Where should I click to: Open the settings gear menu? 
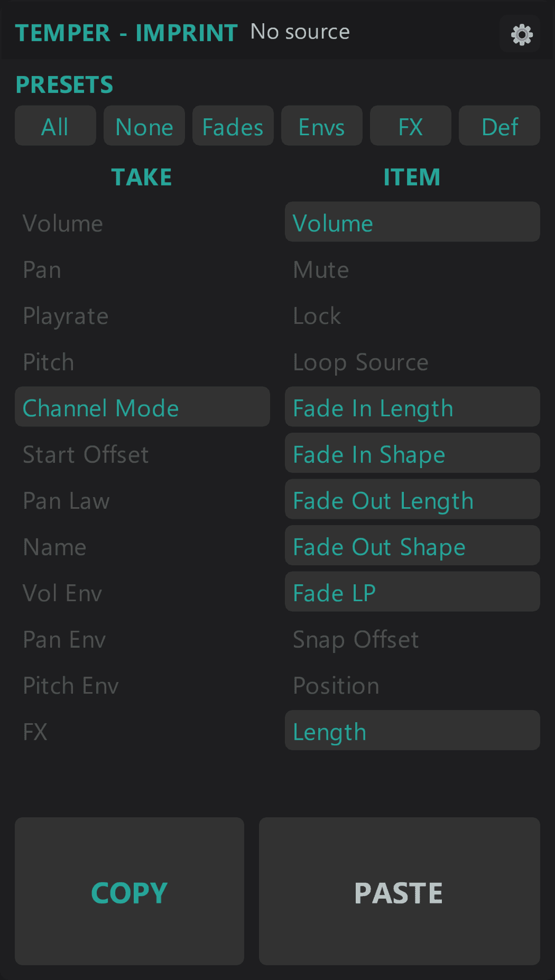[x=520, y=33]
